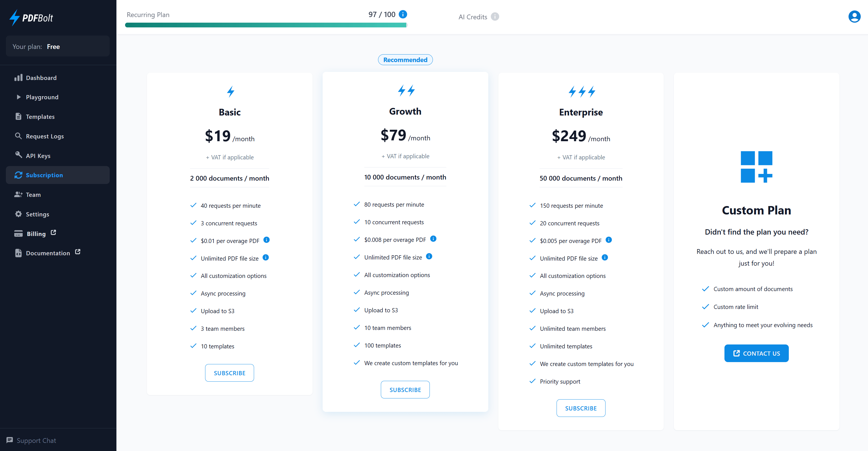Image resolution: width=868 pixels, height=451 pixels.
Task: Open Billing in an external tab
Action: coord(36,233)
